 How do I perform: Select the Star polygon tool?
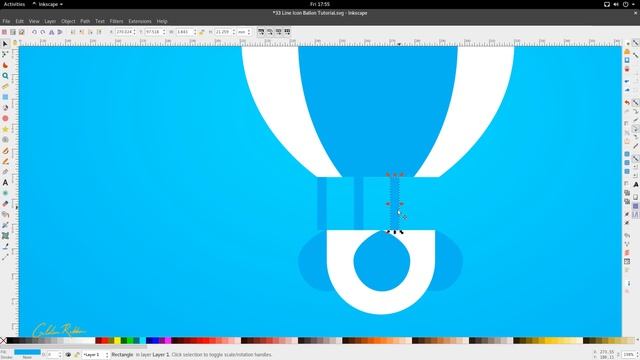click(5, 129)
